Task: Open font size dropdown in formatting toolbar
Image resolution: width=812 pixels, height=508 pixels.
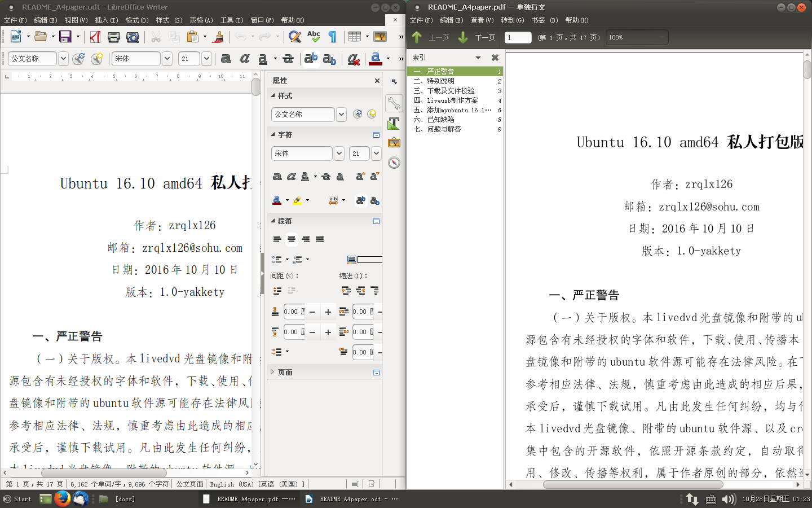Action: tap(206, 58)
